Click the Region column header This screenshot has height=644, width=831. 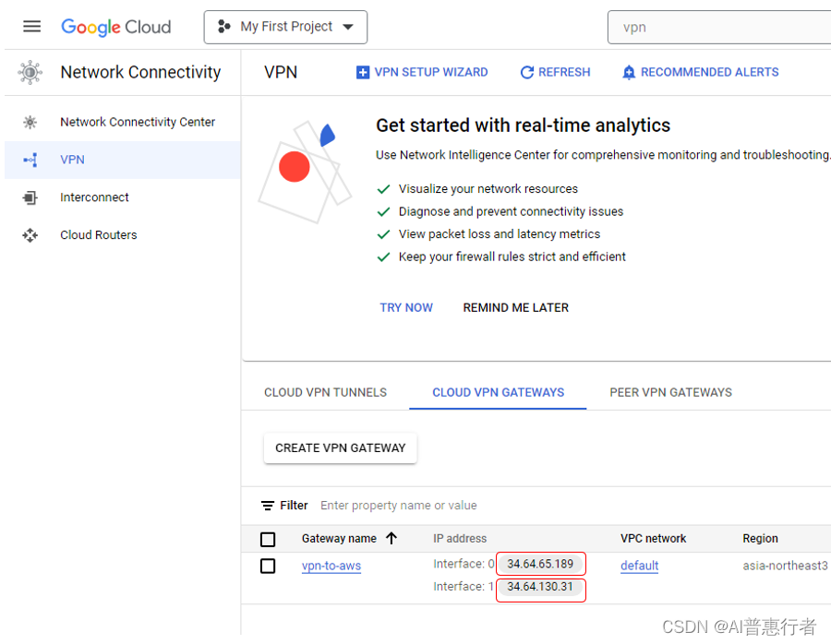(x=760, y=539)
